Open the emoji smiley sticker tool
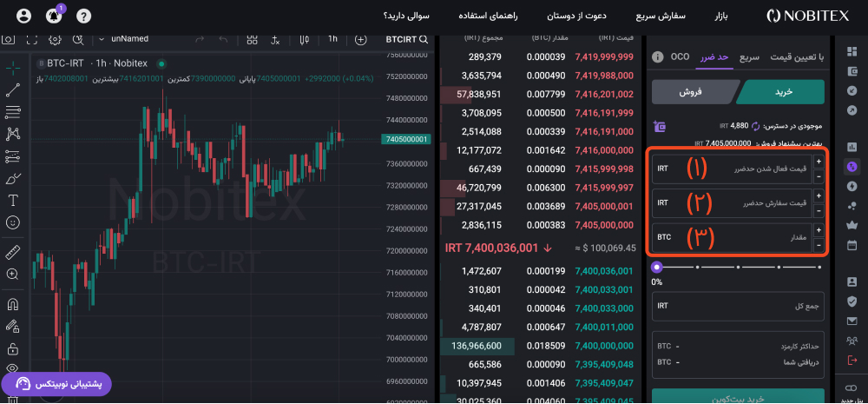Image resolution: width=868 pixels, height=404 pixels. coord(13,222)
